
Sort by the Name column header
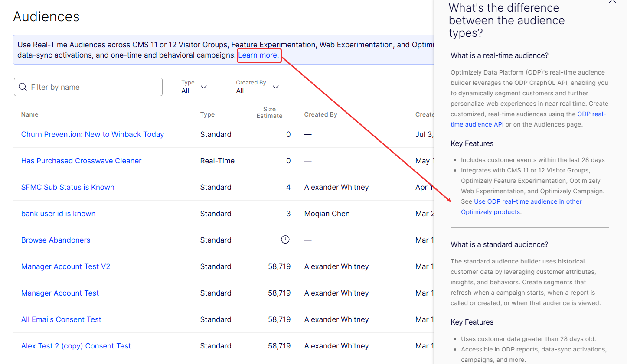[x=29, y=114]
